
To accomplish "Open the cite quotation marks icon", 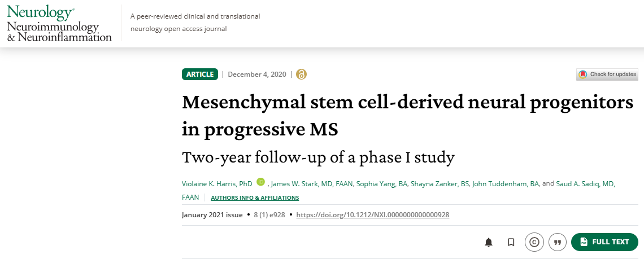I will tap(558, 242).
